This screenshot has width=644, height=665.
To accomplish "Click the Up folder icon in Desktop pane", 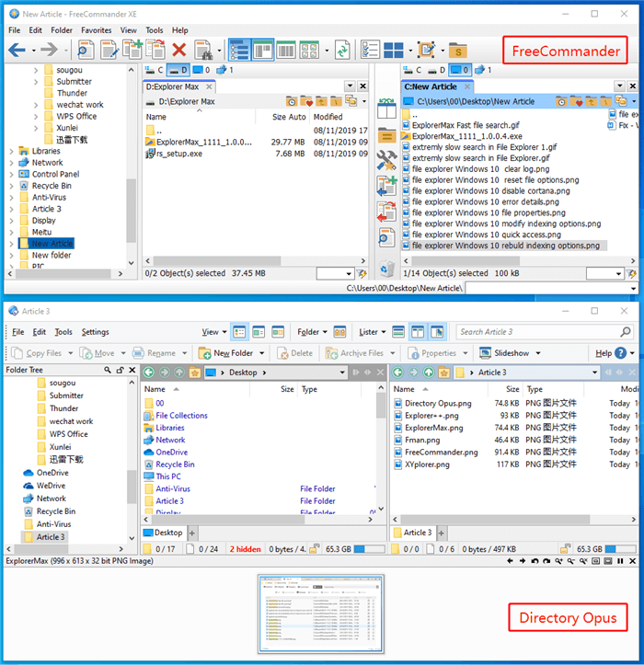I will [x=179, y=373].
